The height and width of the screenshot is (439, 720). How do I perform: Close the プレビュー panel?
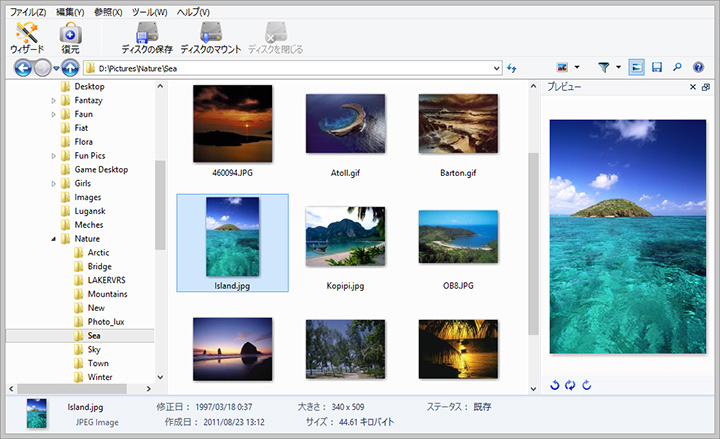pyautogui.click(x=693, y=87)
